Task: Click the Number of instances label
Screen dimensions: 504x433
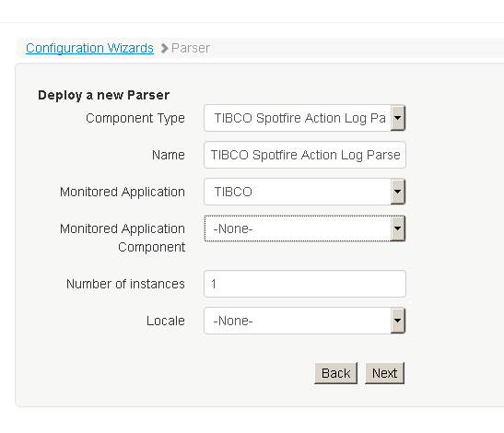Action: [x=125, y=284]
